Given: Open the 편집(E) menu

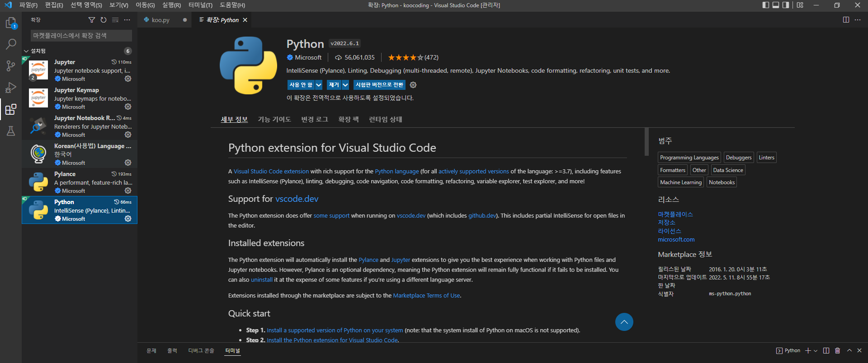Looking at the screenshot, I should click(54, 5).
